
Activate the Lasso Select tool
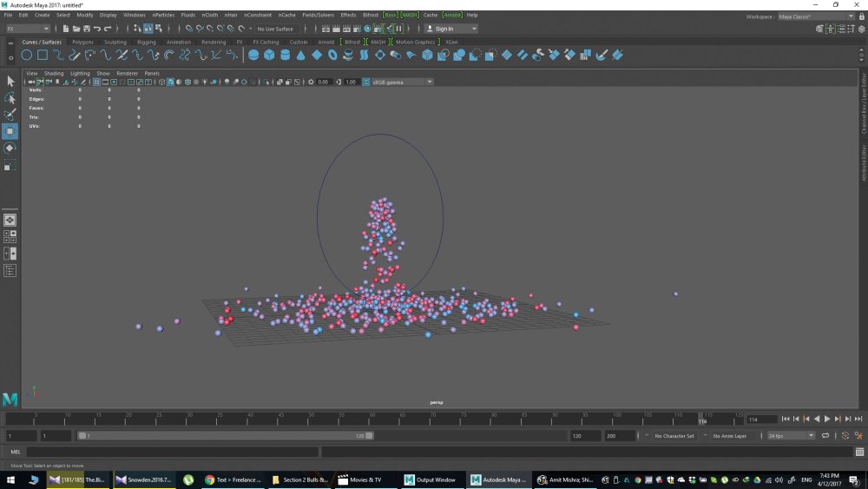(x=10, y=98)
